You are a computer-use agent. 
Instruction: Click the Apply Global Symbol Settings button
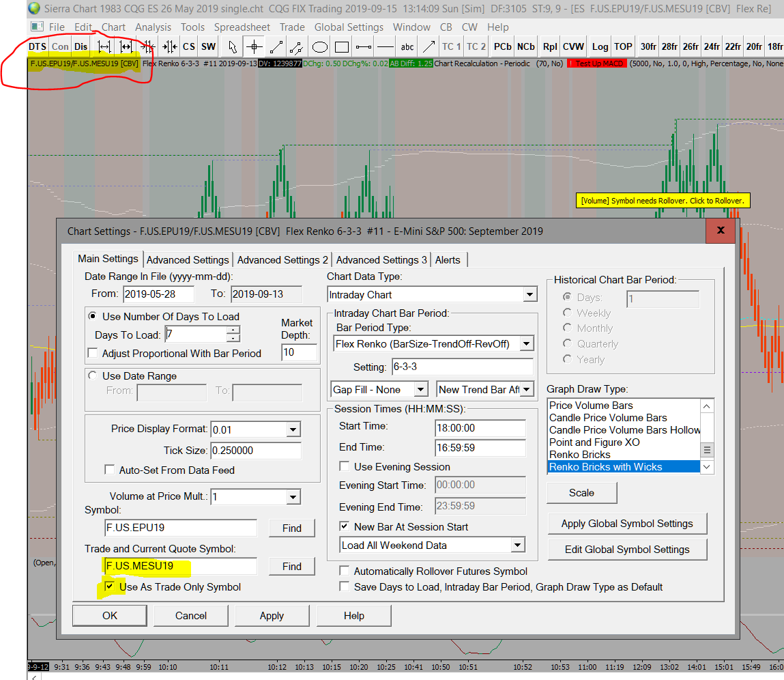(627, 524)
